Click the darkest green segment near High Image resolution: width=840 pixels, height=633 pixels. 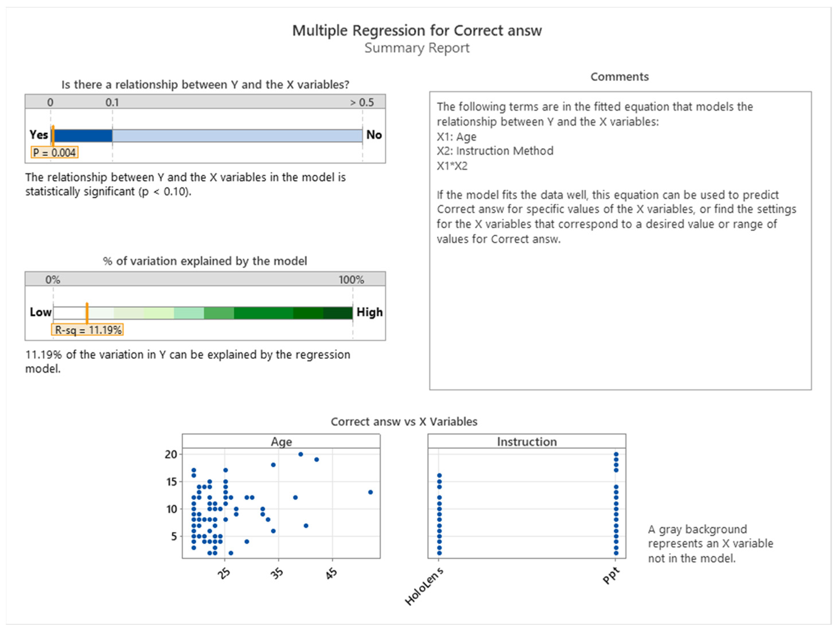337,313
